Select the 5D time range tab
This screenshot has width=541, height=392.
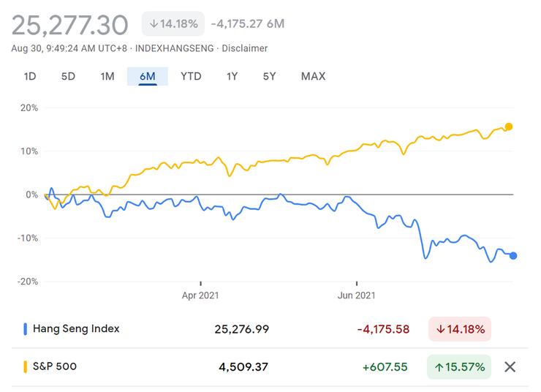pyautogui.click(x=68, y=76)
